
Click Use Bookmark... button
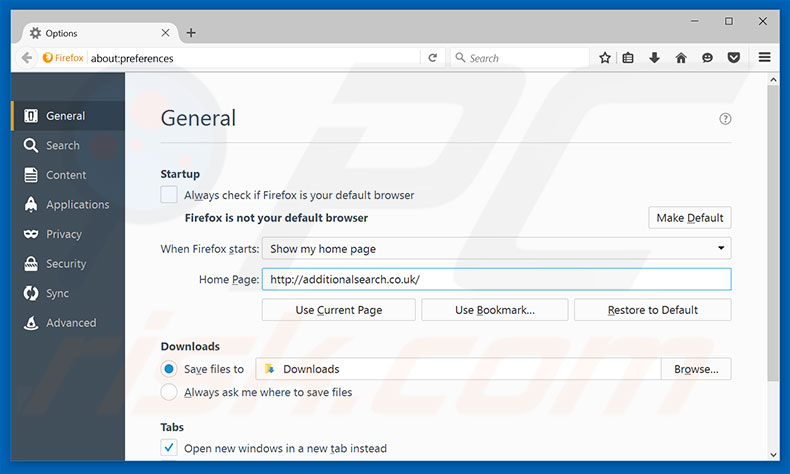495,310
